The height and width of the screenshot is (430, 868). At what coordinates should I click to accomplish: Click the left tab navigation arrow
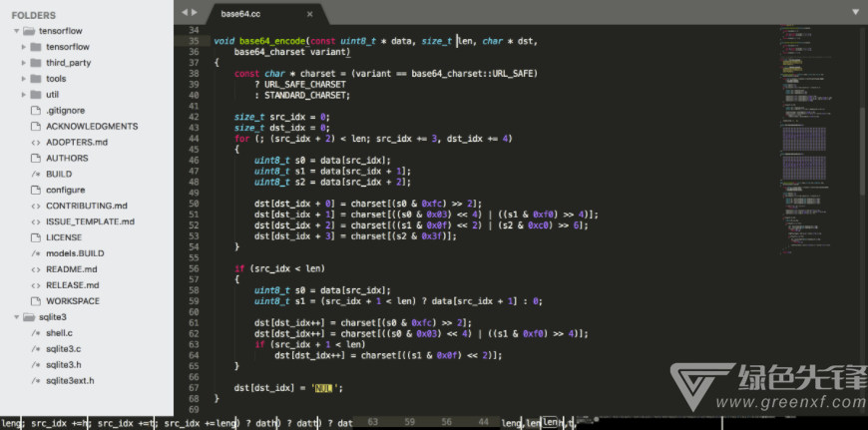184,11
